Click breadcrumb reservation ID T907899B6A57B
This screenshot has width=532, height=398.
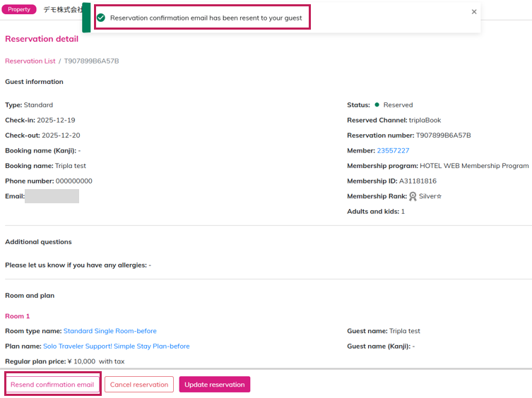pos(91,61)
